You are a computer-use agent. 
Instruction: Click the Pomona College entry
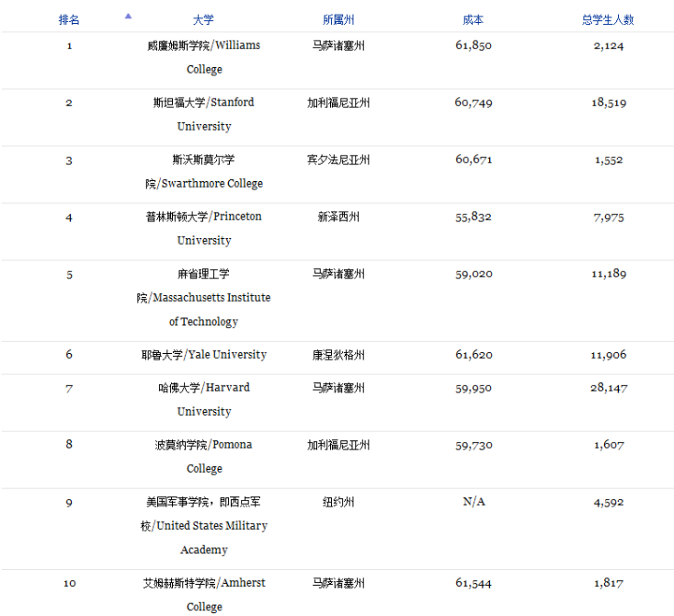tap(204, 456)
